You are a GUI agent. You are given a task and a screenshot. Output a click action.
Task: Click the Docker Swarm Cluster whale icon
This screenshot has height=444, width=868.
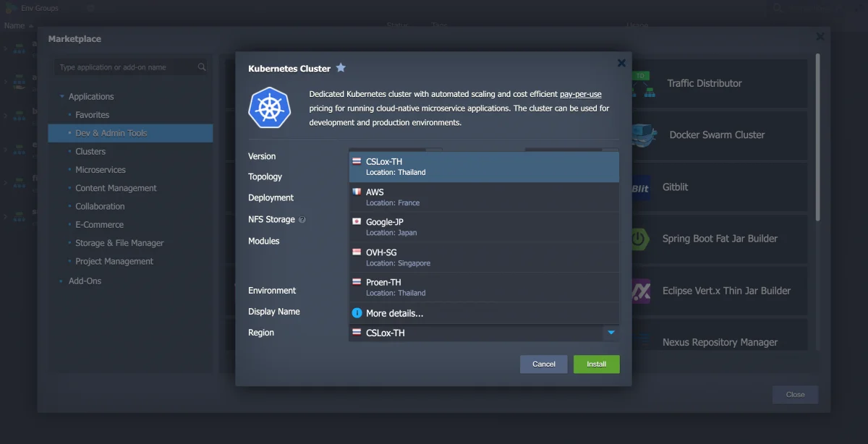coord(643,135)
